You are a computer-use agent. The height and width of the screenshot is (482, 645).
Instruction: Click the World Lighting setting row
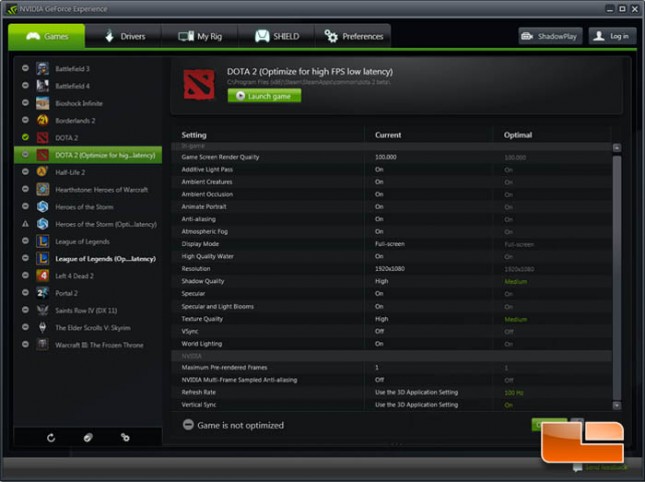(391, 344)
